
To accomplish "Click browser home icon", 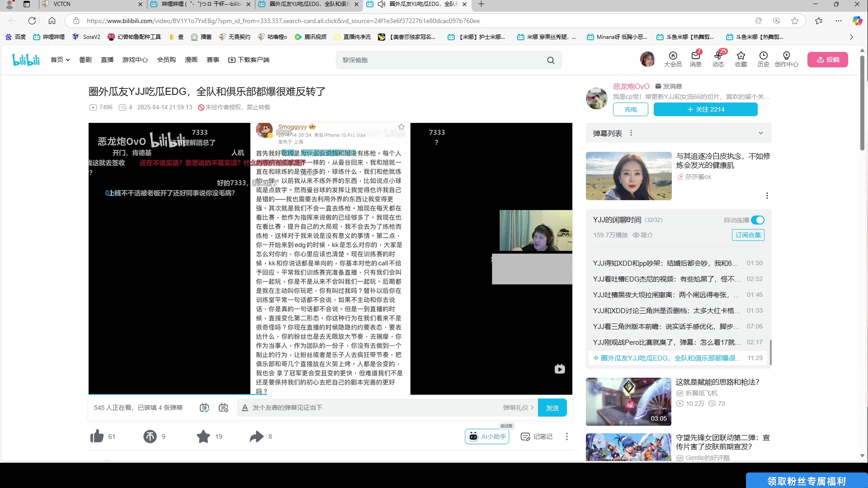I will tap(52, 21).
